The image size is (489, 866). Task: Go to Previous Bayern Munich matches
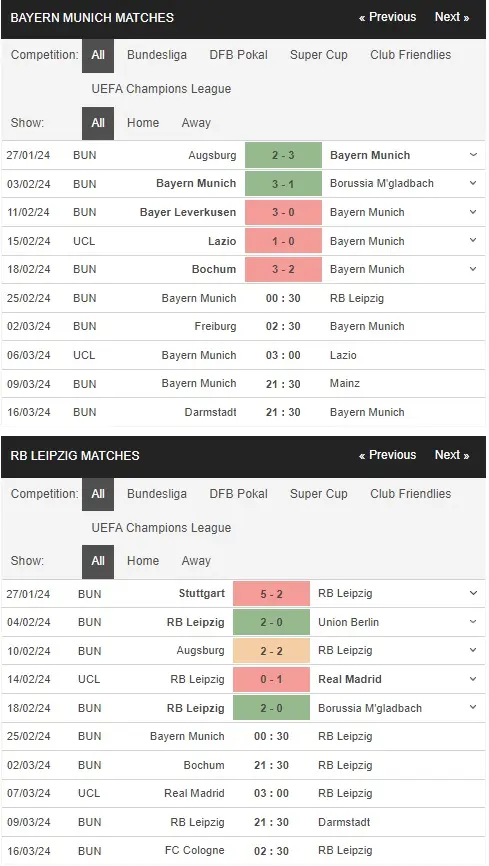click(x=387, y=17)
